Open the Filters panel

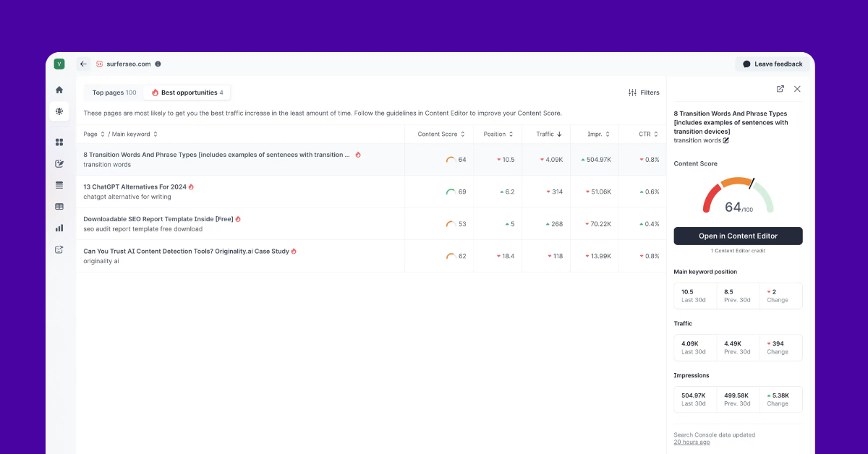coord(644,93)
